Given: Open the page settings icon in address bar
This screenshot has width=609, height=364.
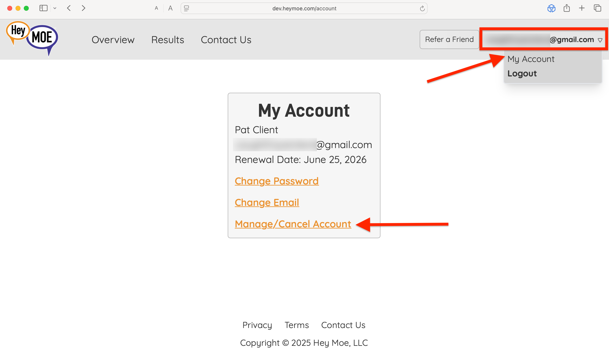Looking at the screenshot, I should tap(187, 8).
